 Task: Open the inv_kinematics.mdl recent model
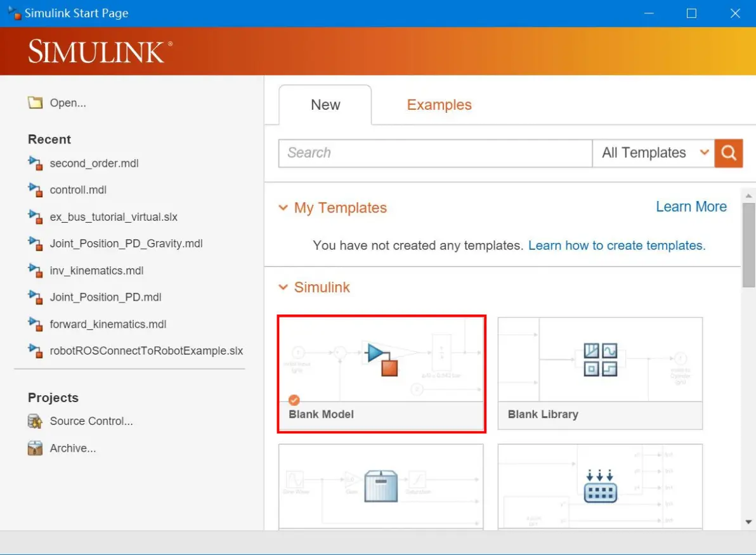click(x=96, y=270)
